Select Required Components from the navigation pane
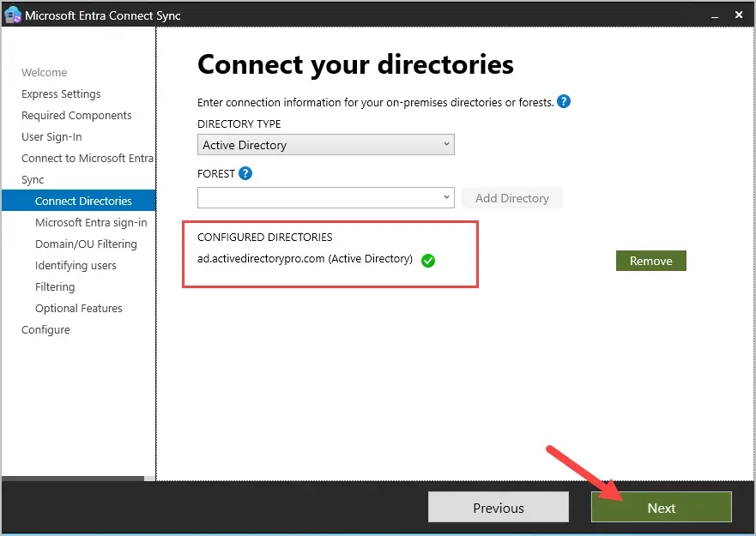This screenshot has height=536, width=756. (76, 115)
